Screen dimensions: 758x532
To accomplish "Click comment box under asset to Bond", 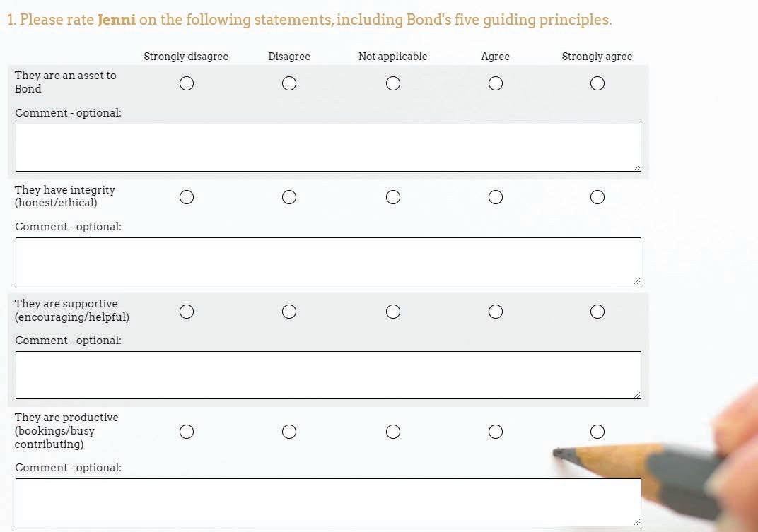I will [x=328, y=148].
